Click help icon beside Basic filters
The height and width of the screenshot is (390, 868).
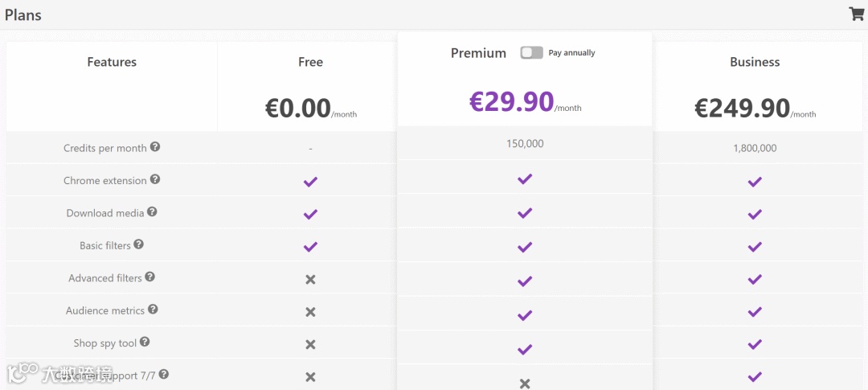[x=138, y=244]
